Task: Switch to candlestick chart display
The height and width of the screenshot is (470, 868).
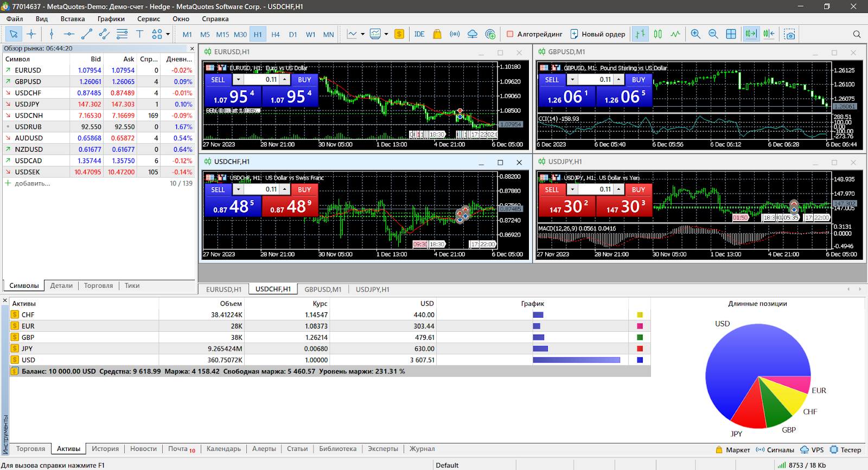Action: tap(658, 34)
